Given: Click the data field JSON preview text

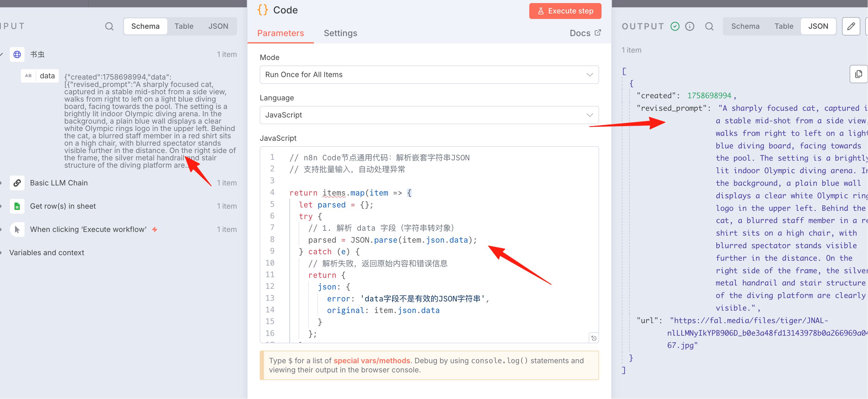Looking at the screenshot, I should pyautogui.click(x=150, y=121).
